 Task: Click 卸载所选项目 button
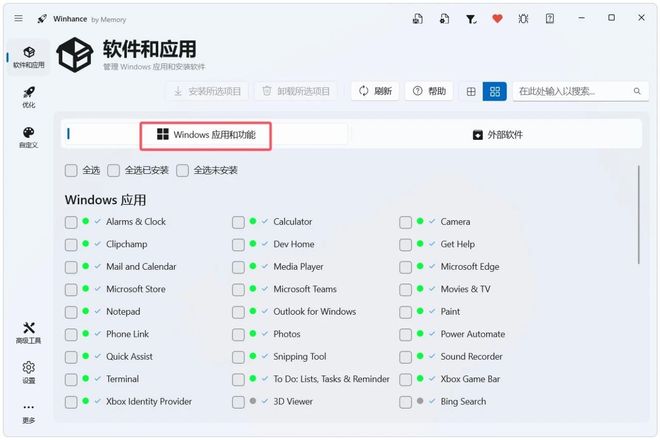coord(295,91)
